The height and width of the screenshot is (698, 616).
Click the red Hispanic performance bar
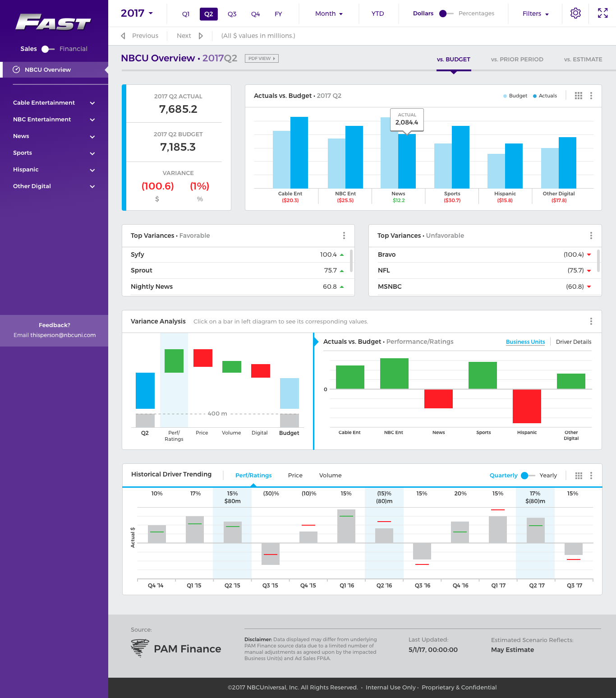click(x=527, y=406)
